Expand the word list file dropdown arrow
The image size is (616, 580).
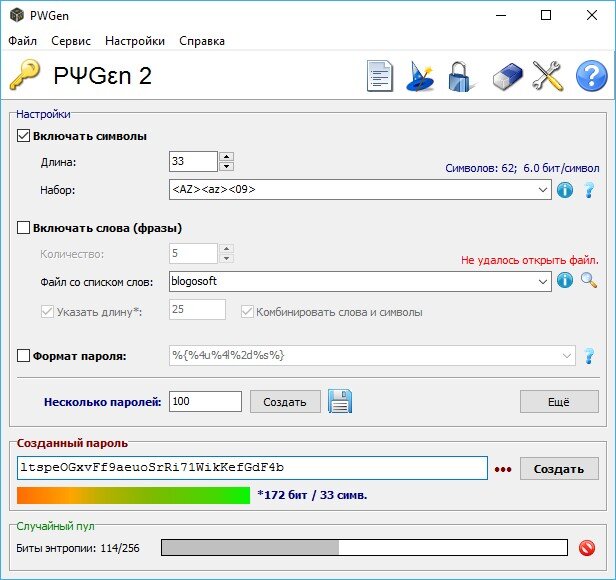coord(543,281)
